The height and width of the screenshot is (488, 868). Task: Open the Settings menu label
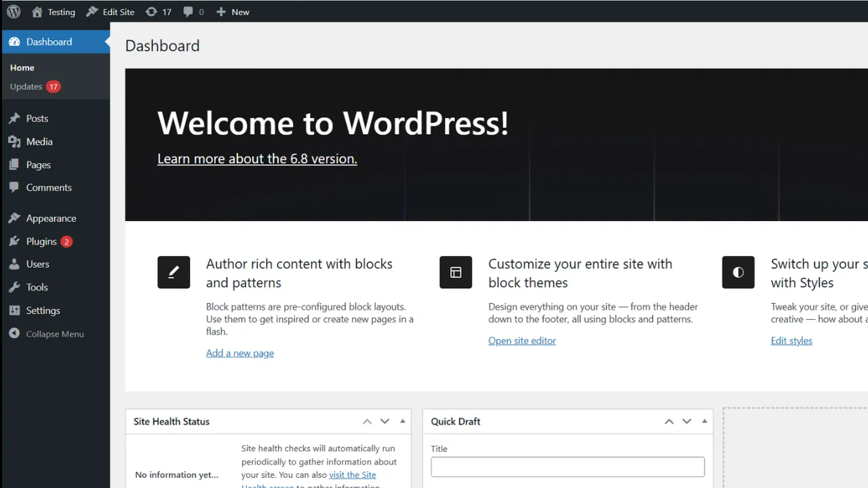tap(43, 310)
